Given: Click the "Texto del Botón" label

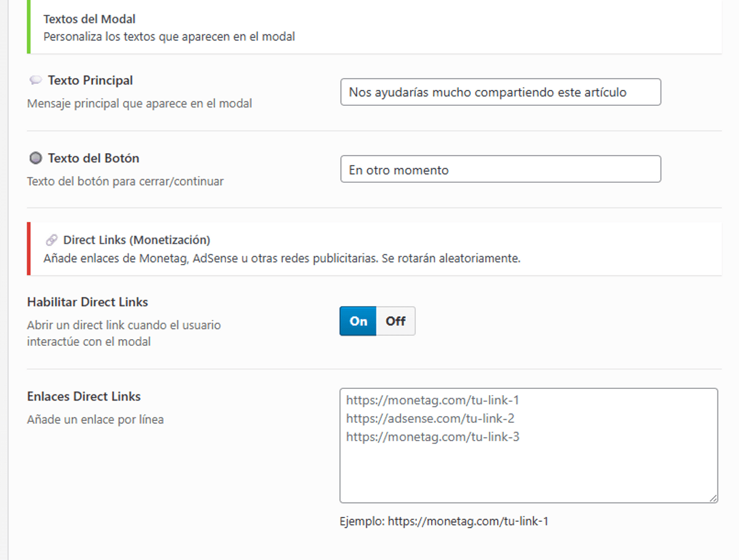Looking at the screenshot, I should (94, 158).
